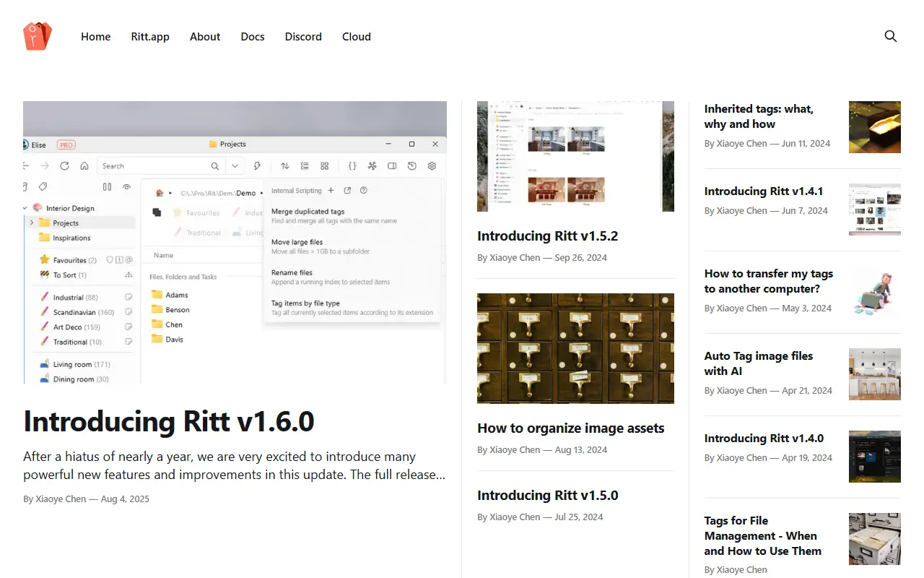Click the date Aug 13, 2024
The image size is (924, 578).
(581, 450)
